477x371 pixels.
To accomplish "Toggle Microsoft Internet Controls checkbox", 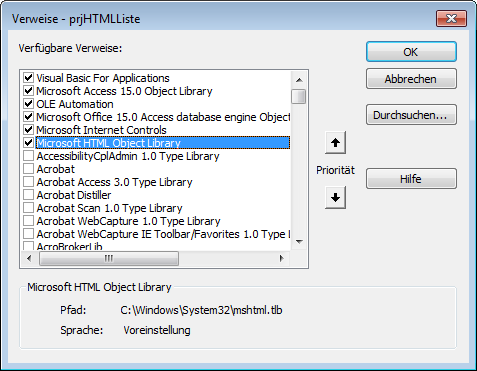I will pos(28,130).
